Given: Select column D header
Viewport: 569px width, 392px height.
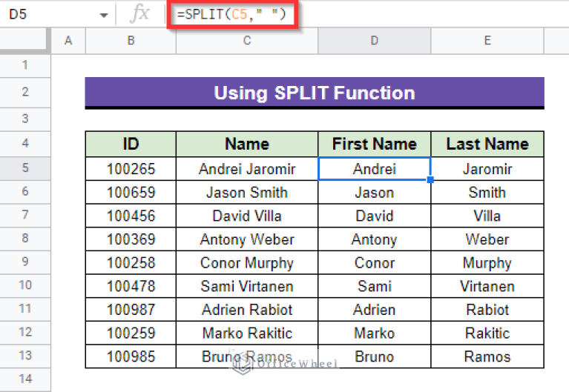Looking at the screenshot, I should coord(374,40).
